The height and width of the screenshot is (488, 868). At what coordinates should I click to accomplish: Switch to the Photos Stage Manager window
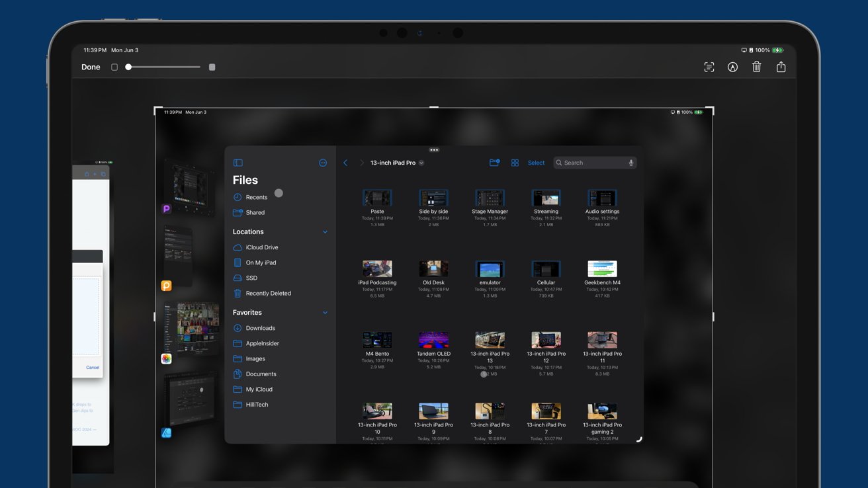tap(191, 333)
